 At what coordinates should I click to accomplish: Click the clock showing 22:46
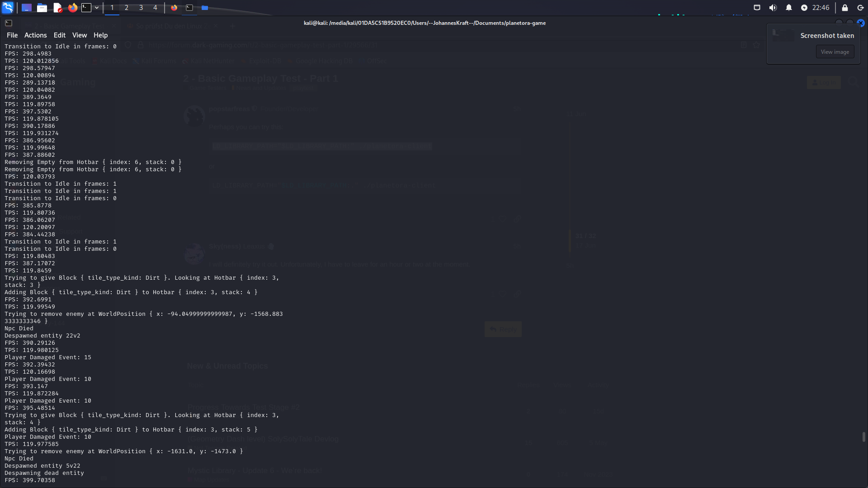821,8
